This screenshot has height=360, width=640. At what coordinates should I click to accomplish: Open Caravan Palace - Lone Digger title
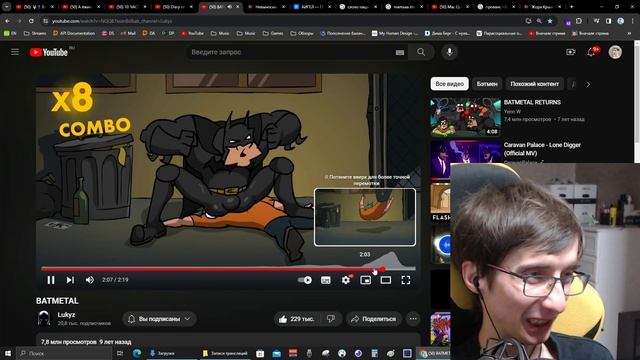[x=542, y=149]
